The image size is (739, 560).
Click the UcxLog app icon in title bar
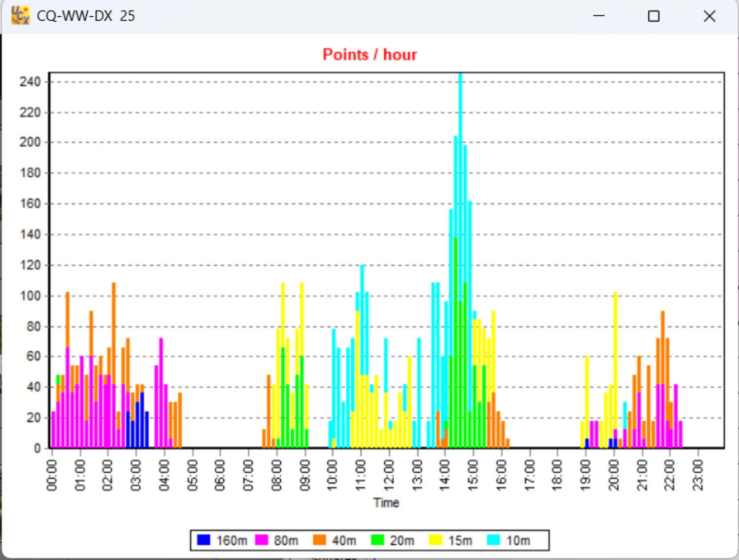point(20,16)
